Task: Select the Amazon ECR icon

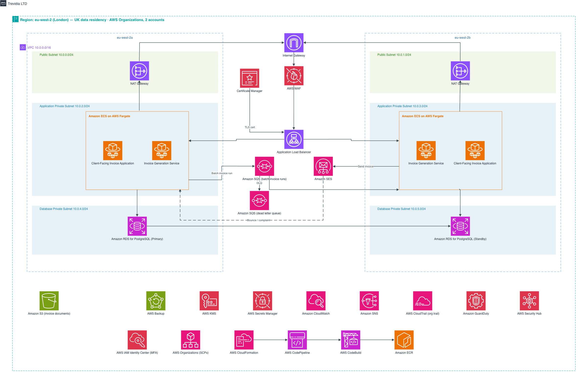Action: (x=404, y=340)
